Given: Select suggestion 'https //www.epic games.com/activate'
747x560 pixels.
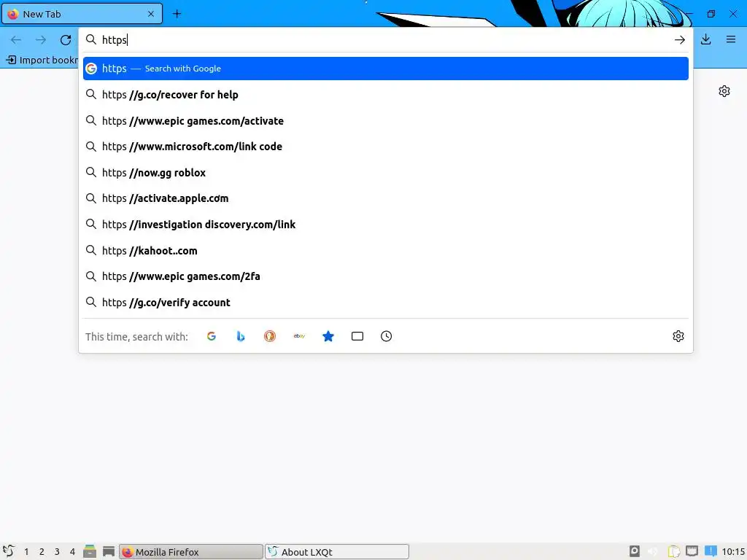Looking at the screenshot, I should [386, 121].
